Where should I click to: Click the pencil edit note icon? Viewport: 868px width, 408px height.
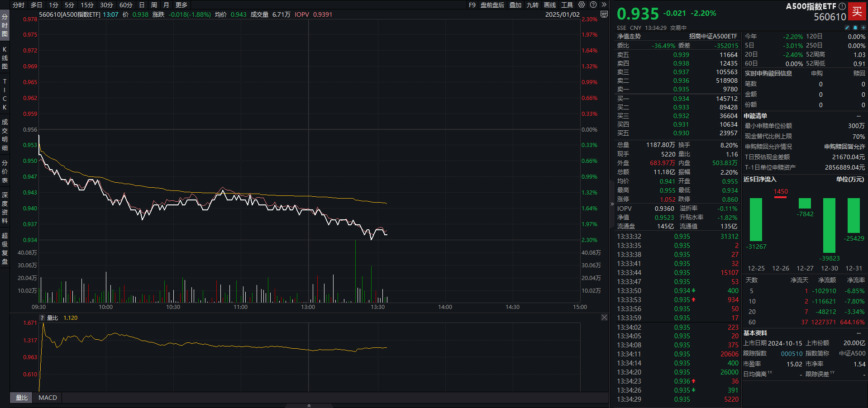click(x=847, y=28)
